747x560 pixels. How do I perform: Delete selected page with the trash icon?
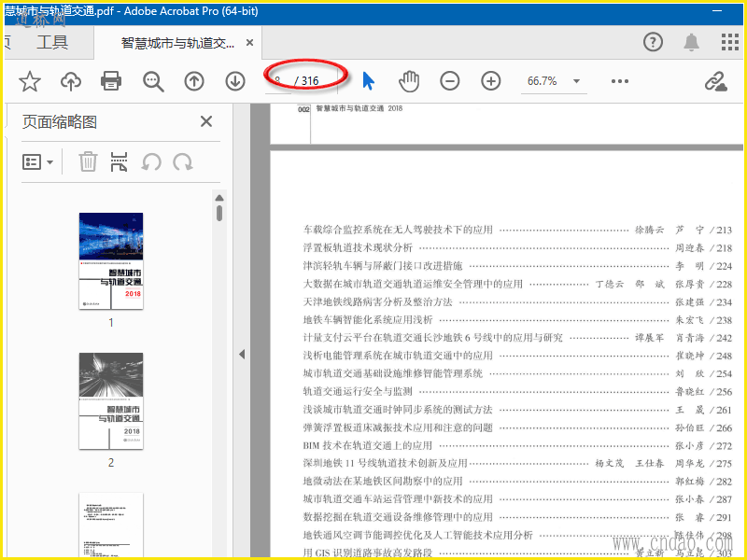[x=88, y=161]
